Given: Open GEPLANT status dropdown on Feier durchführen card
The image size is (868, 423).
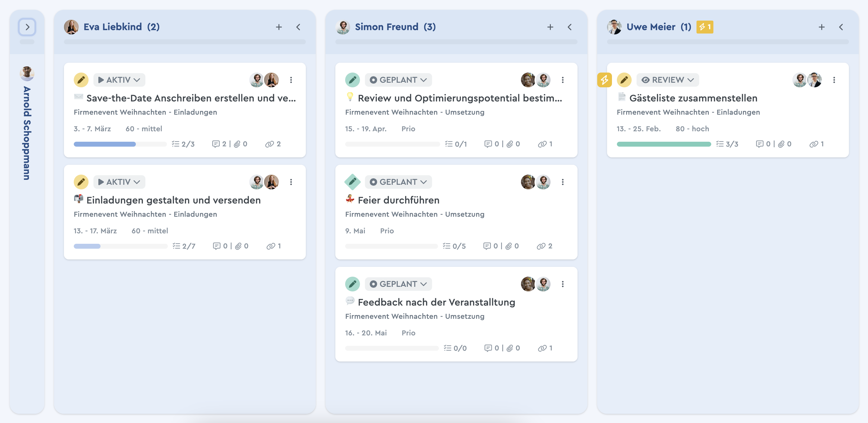Looking at the screenshot, I should (398, 182).
